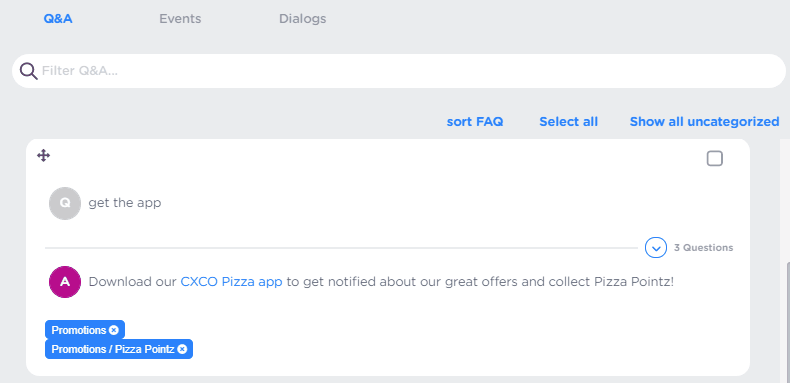Open the Dialogs tab

click(x=303, y=19)
